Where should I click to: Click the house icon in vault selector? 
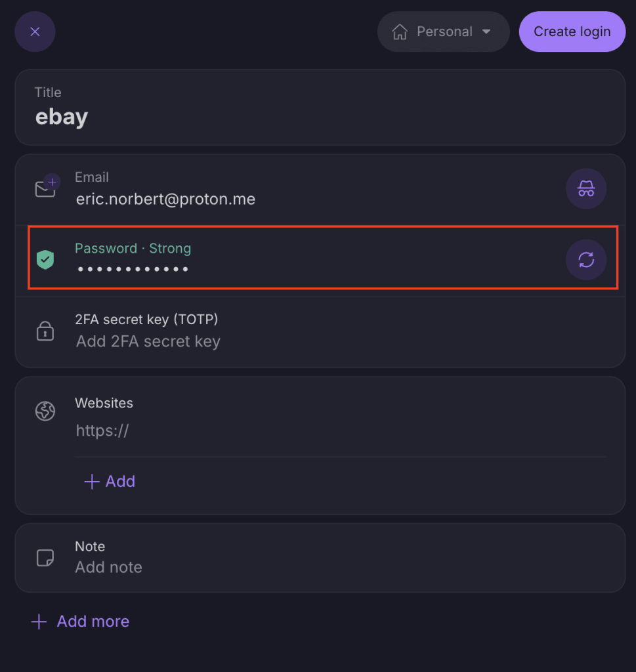pyautogui.click(x=400, y=31)
